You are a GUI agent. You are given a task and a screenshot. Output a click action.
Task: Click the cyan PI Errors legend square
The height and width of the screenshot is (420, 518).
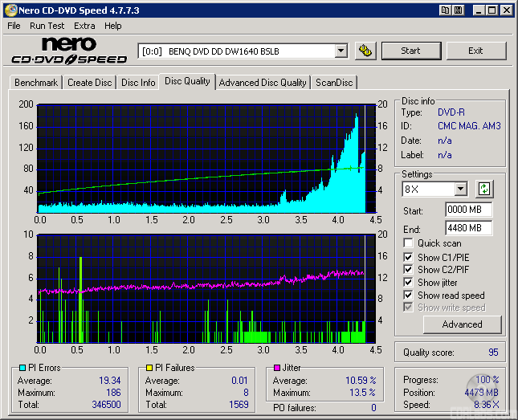(x=22, y=368)
